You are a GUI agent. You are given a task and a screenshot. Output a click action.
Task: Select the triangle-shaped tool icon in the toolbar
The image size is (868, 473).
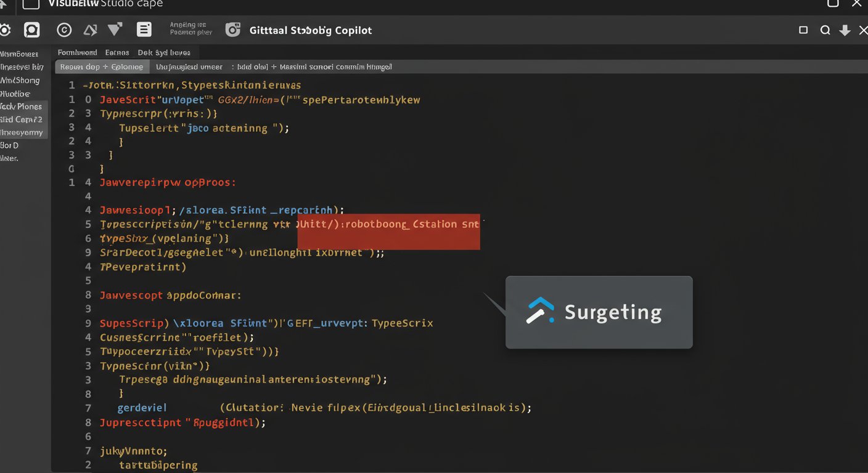(89, 29)
